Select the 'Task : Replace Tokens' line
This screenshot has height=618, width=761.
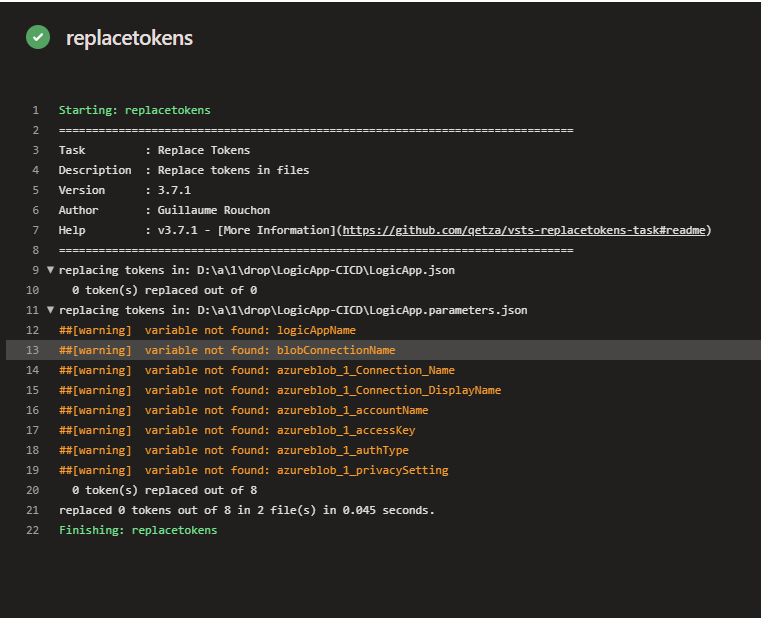154,150
